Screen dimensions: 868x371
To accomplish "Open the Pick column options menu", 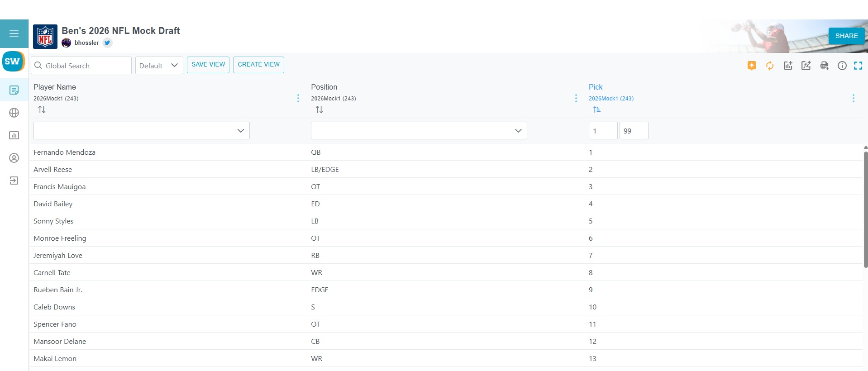I will 853,98.
